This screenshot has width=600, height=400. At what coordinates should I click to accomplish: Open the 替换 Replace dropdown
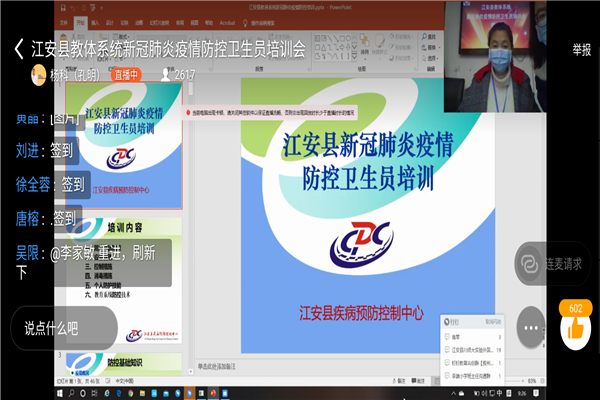click(431, 47)
